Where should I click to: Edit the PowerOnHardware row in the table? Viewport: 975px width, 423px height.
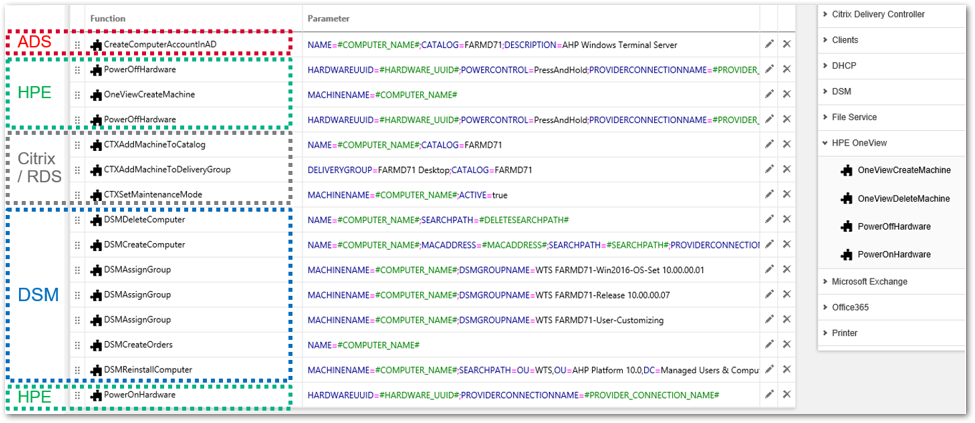(769, 394)
